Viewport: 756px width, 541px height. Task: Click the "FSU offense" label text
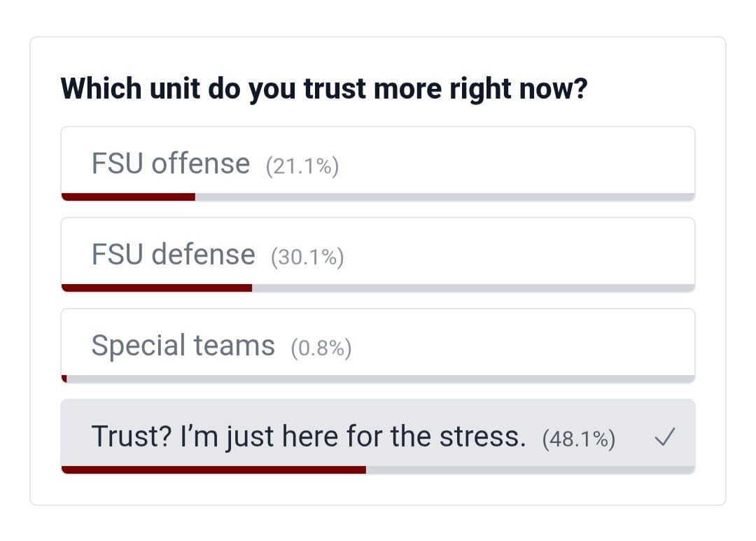point(170,164)
